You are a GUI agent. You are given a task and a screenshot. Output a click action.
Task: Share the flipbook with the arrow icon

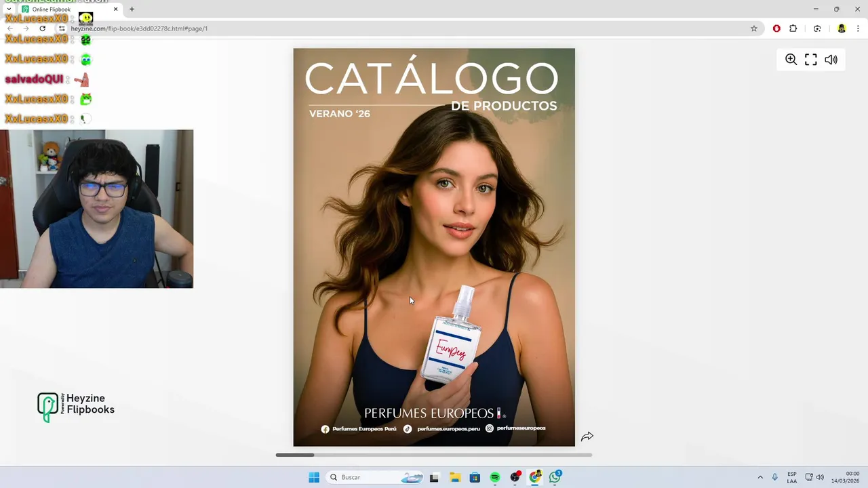coord(587,436)
